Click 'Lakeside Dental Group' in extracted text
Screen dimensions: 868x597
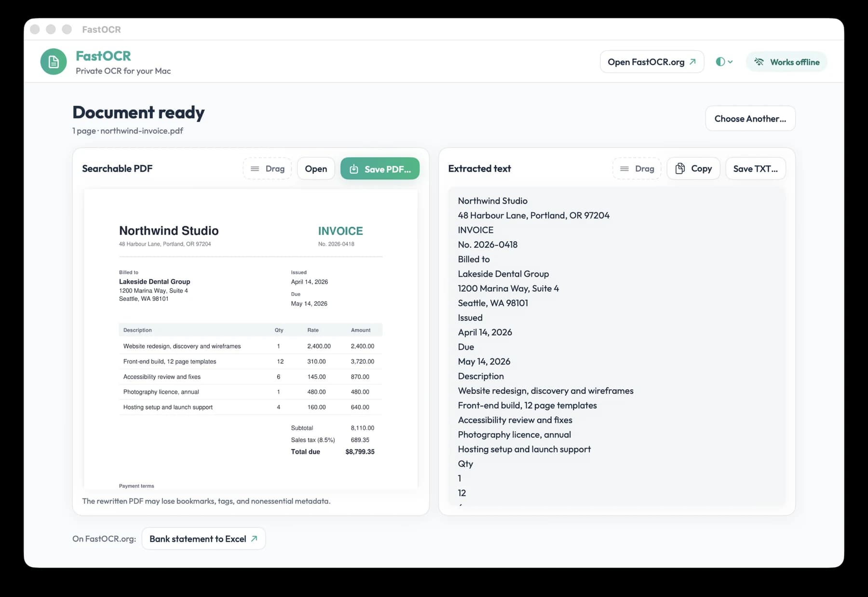pos(503,274)
